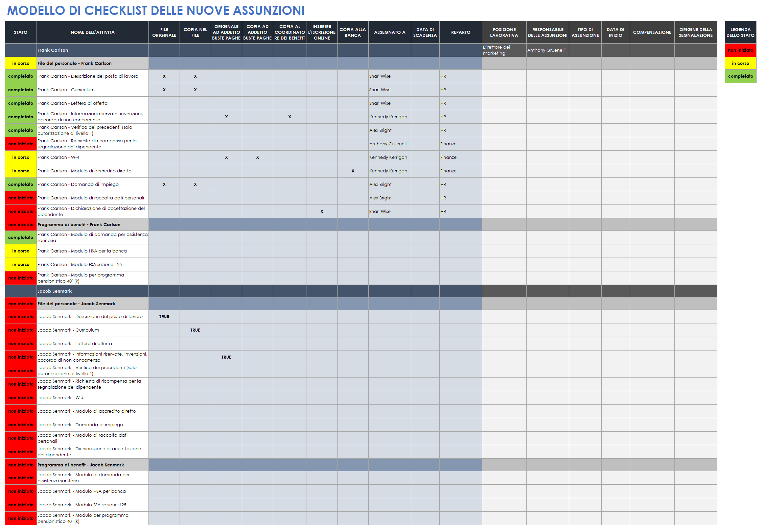The height and width of the screenshot is (532, 763).
Task: Select the X under INSERIRE L'ISCRIZIONE ONLINE
Action: pos(322,211)
